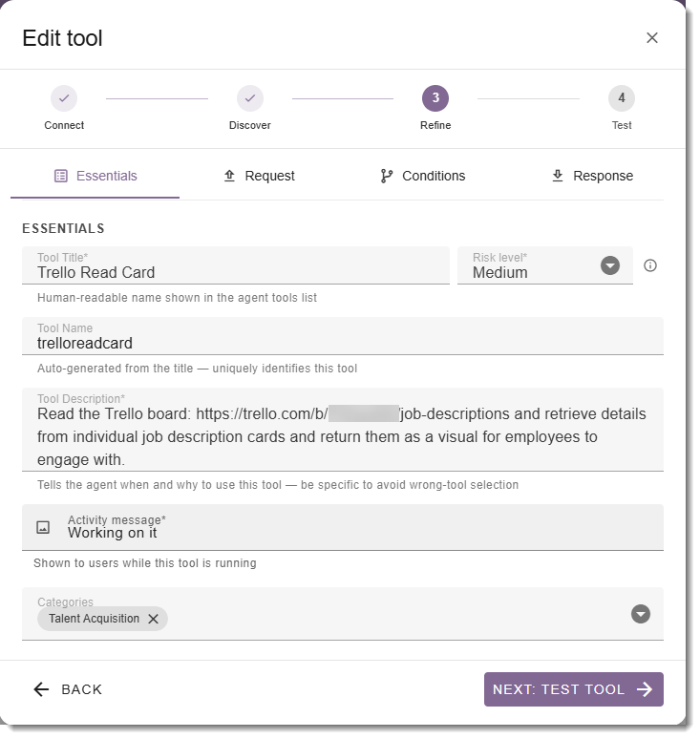Click 'Human-readable name shown' helper text

[x=177, y=298]
